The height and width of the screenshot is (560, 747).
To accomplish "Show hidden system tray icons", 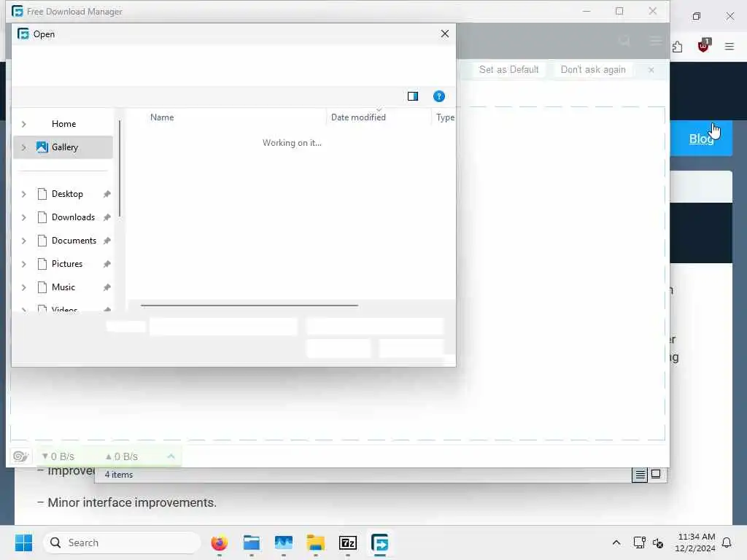I will [616, 542].
